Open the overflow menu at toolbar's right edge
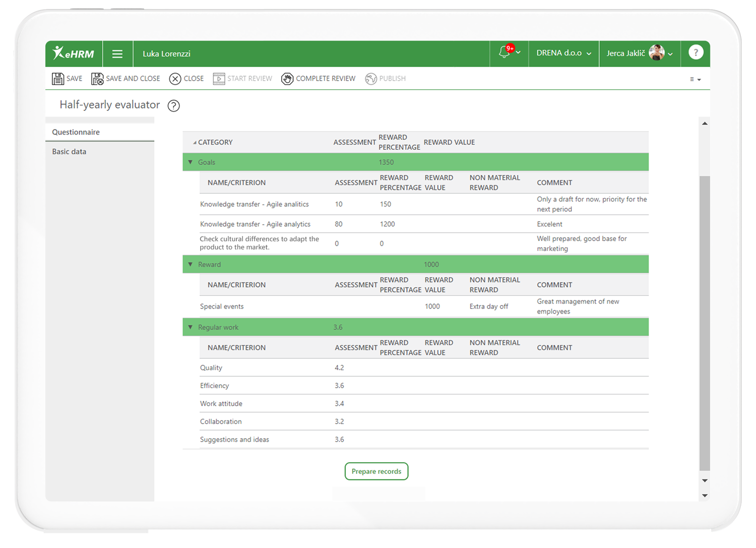The height and width of the screenshot is (548, 756). (694, 79)
